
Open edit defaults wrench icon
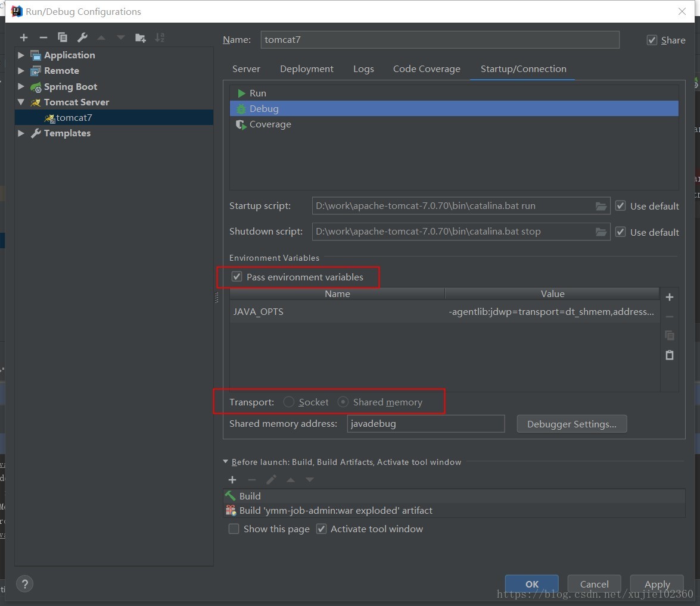(x=82, y=38)
